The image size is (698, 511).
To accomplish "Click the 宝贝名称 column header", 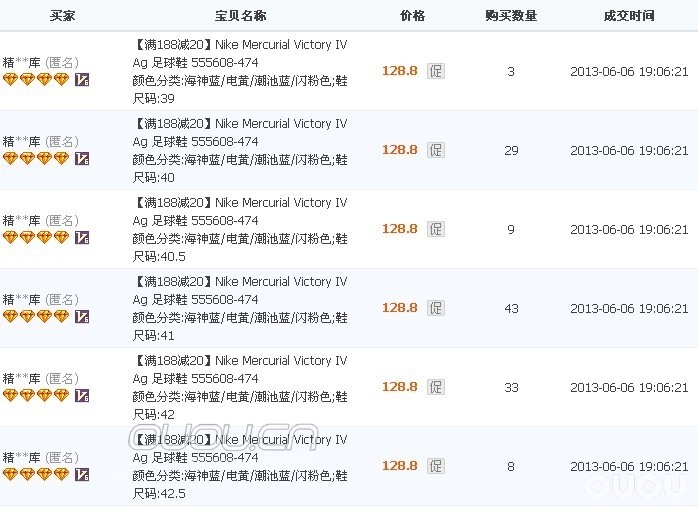I will coord(240,16).
